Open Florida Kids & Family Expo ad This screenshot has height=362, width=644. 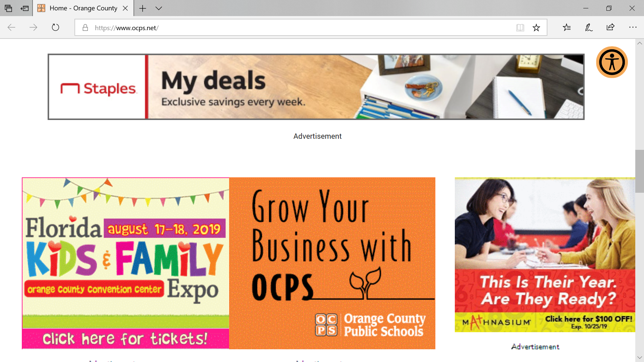125,263
